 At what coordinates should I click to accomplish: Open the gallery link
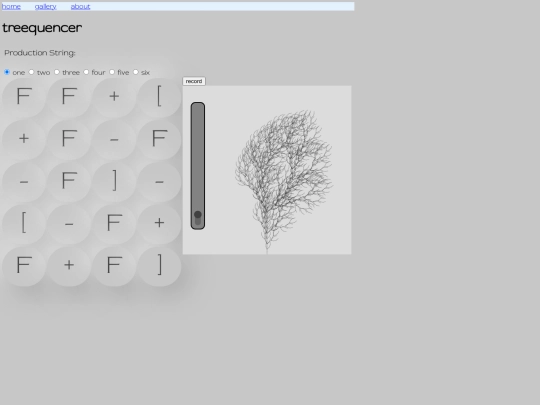point(45,7)
